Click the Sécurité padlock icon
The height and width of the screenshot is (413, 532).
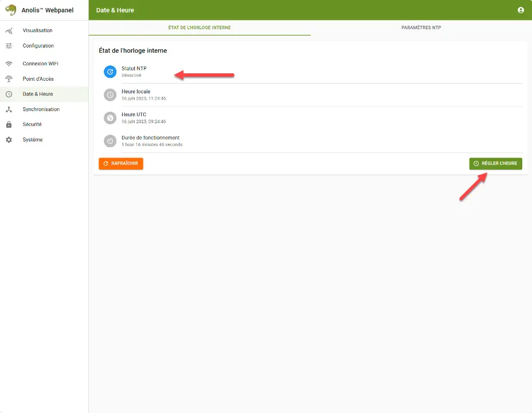9,124
